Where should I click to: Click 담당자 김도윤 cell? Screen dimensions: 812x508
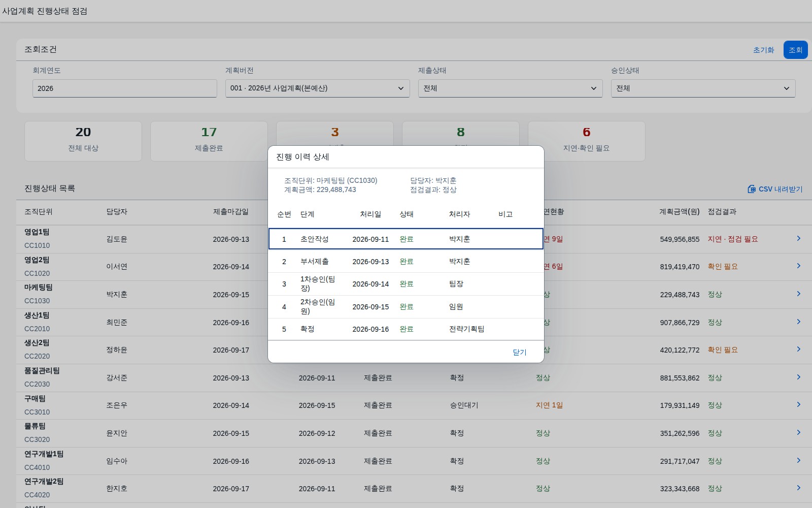[117, 239]
